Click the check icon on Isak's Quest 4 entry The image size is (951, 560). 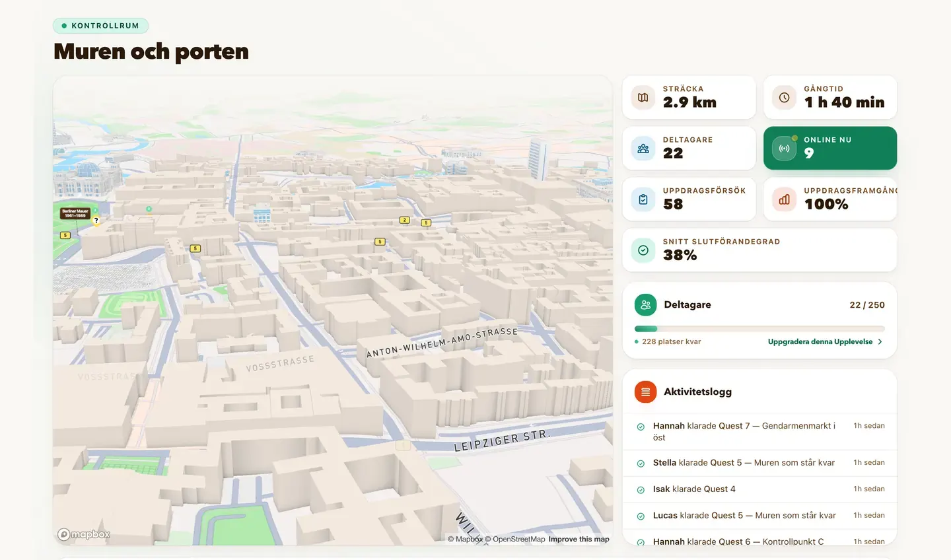[x=641, y=490]
